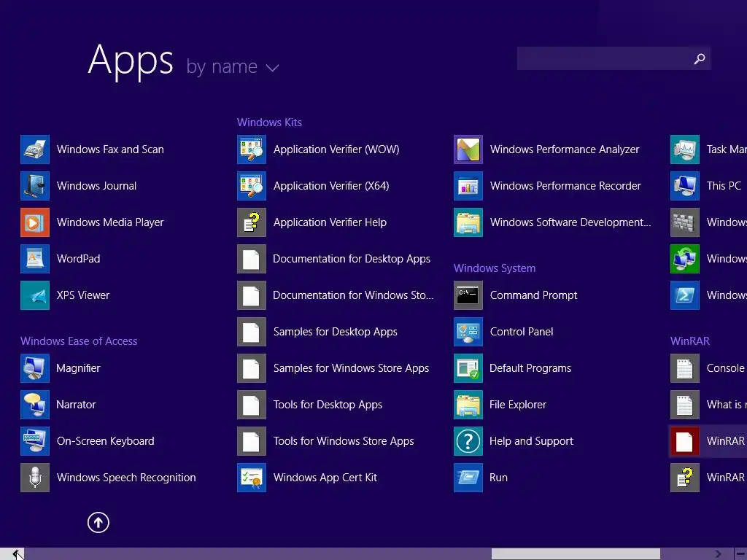Viewport: 747px width, 560px height.
Task: Launch Windows Performance Analyzer icon
Action: [468, 149]
